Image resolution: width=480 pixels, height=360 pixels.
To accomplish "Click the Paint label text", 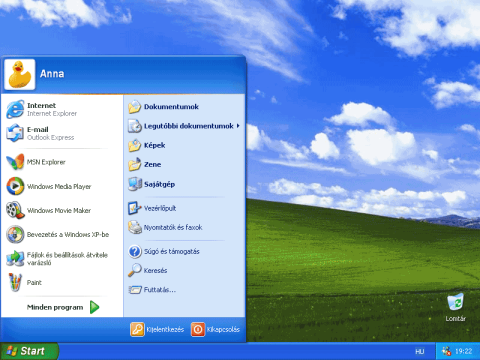I will tap(34, 282).
